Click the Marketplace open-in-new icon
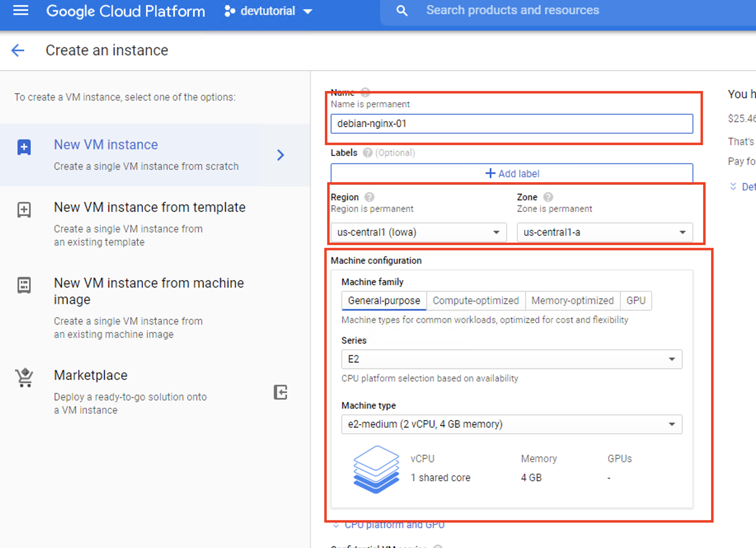This screenshot has height=548, width=756. tap(280, 392)
